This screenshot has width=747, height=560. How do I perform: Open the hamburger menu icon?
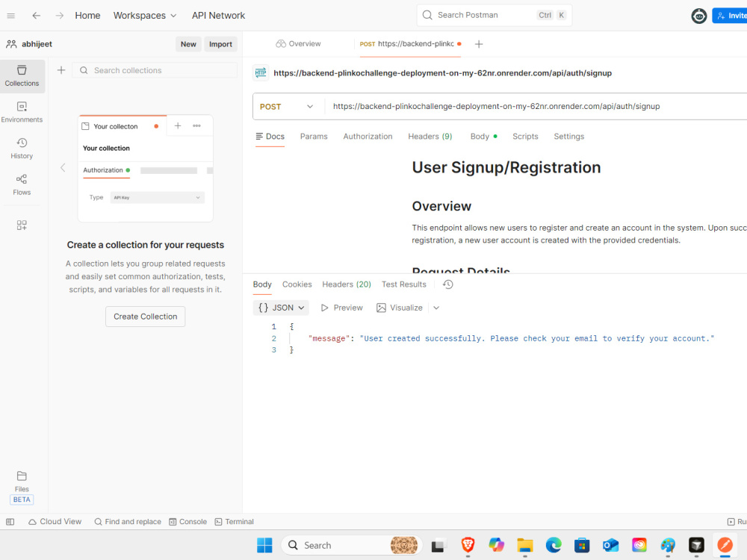tap(11, 16)
